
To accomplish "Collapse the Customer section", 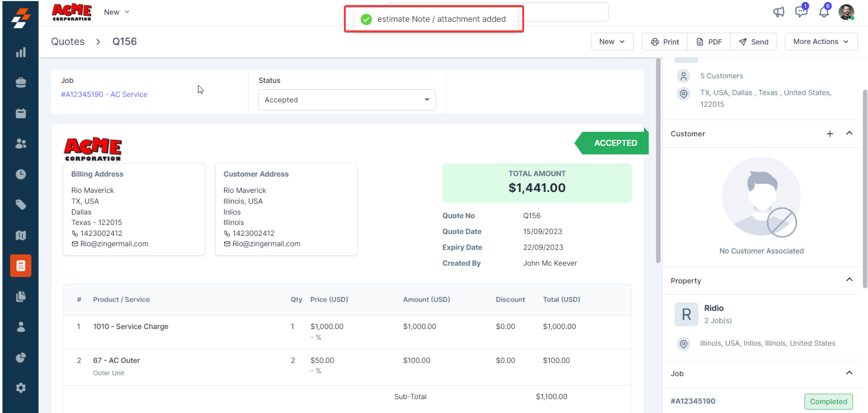I will pos(849,133).
